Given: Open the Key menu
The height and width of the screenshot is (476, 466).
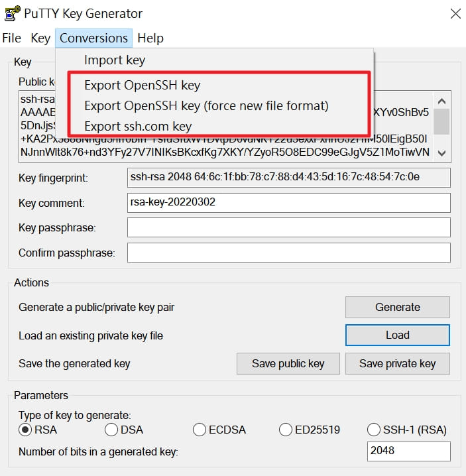Looking at the screenshot, I should (x=40, y=38).
